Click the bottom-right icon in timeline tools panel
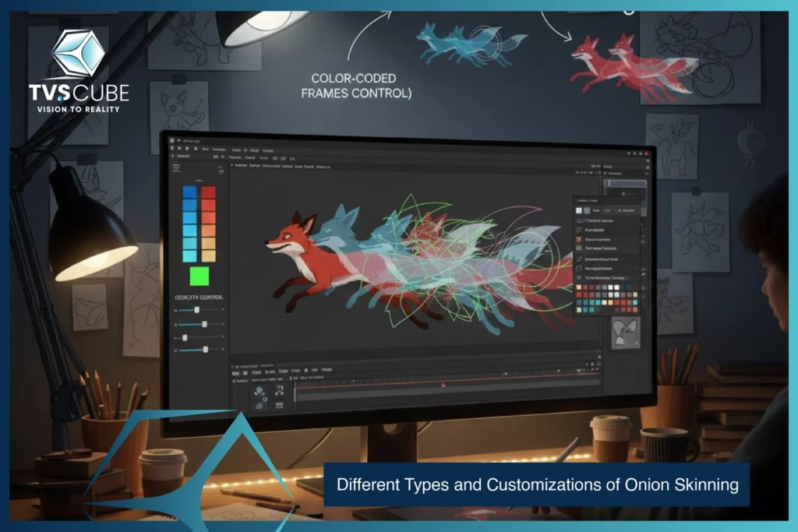This screenshot has width=798, height=532. (278, 406)
